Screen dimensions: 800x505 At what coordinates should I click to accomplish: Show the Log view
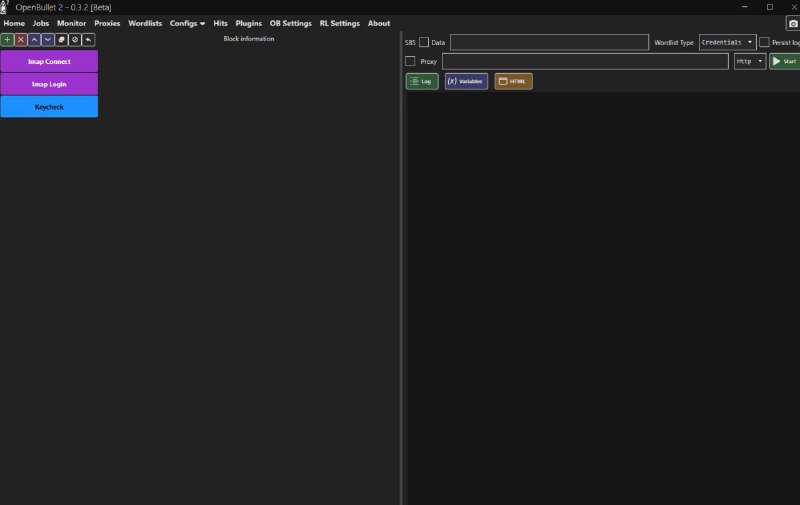422,81
